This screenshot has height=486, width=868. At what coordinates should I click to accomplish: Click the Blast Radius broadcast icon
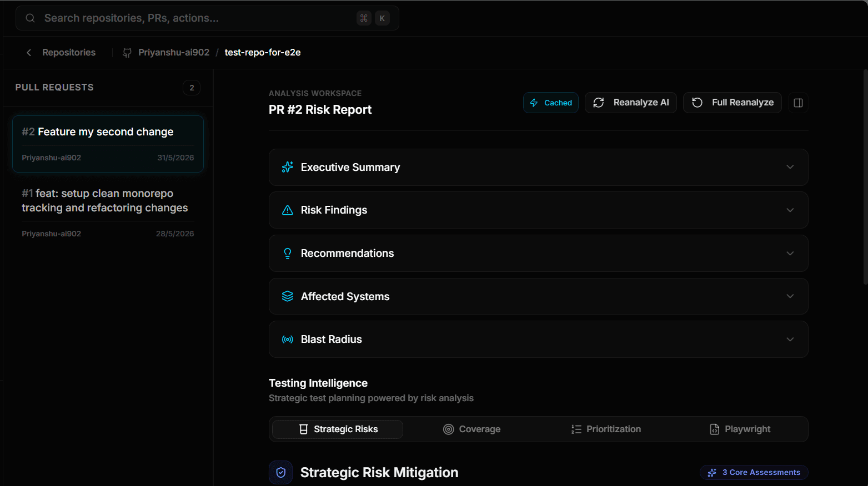click(288, 340)
